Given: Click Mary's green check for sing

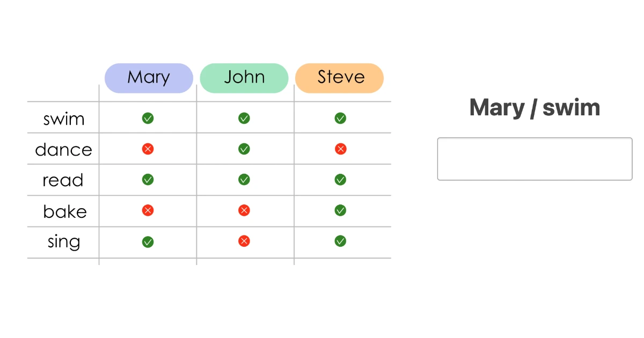Looking at the screenshot, I should click(x=148, y=242).
